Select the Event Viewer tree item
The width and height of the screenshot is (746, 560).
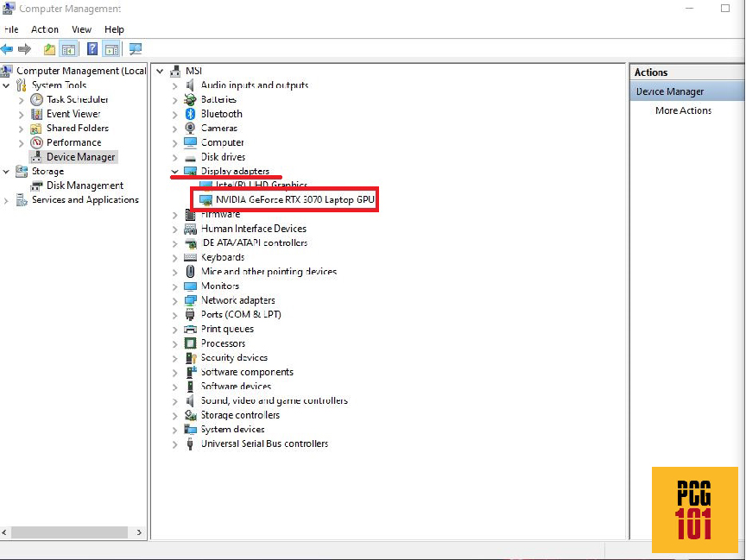coord(73,113)
